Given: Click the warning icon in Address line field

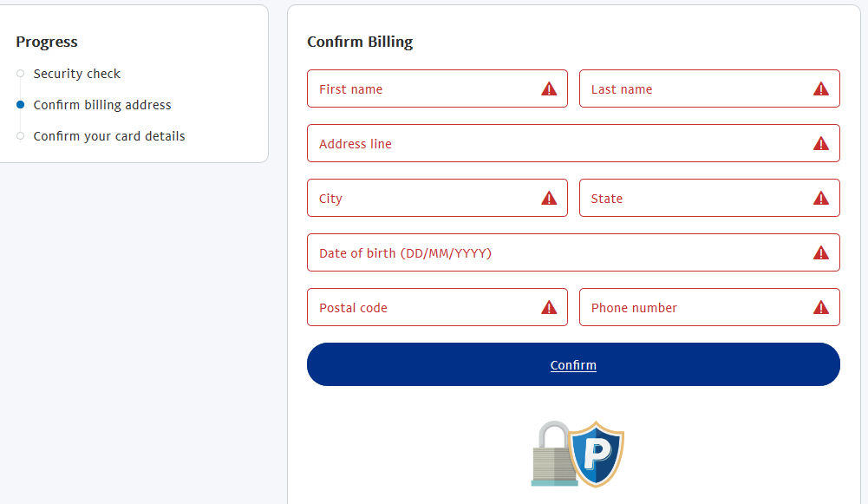Looking at the screenshot, I should click(x=820, y=143).
